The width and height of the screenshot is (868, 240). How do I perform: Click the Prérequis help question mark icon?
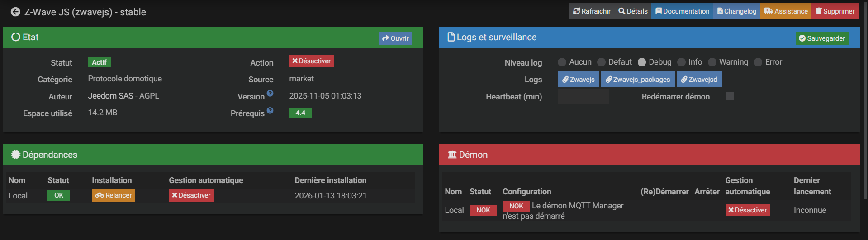click(270, 111)
